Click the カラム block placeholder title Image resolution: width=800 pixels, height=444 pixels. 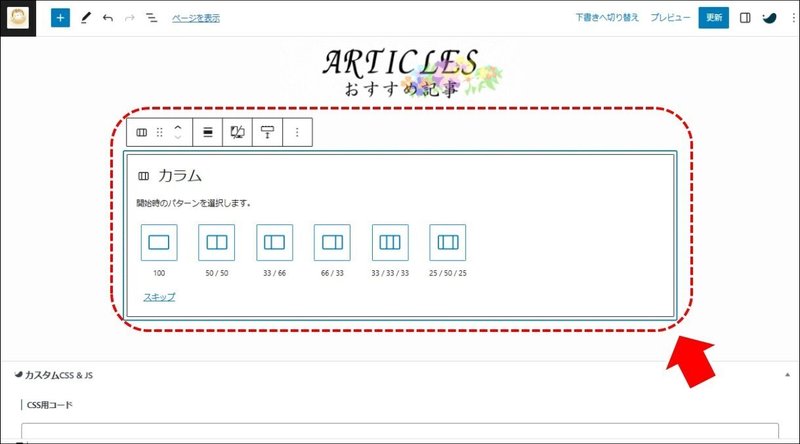[180, 176]
